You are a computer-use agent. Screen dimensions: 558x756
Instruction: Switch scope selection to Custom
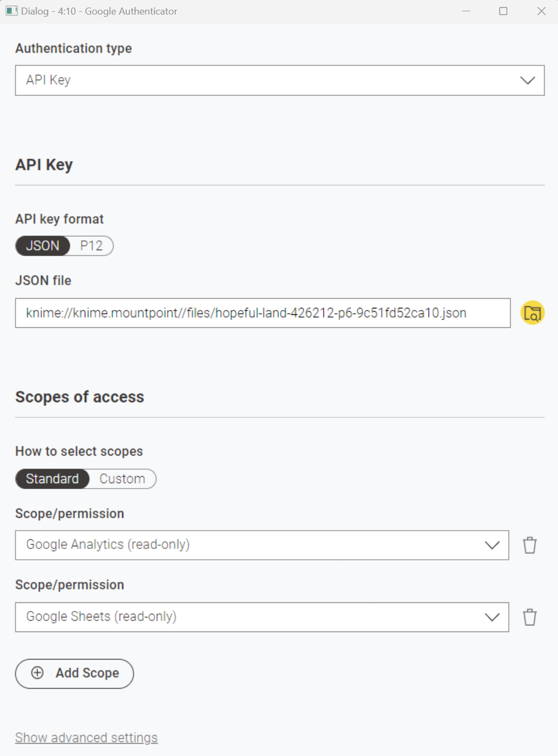pos(122,479)
